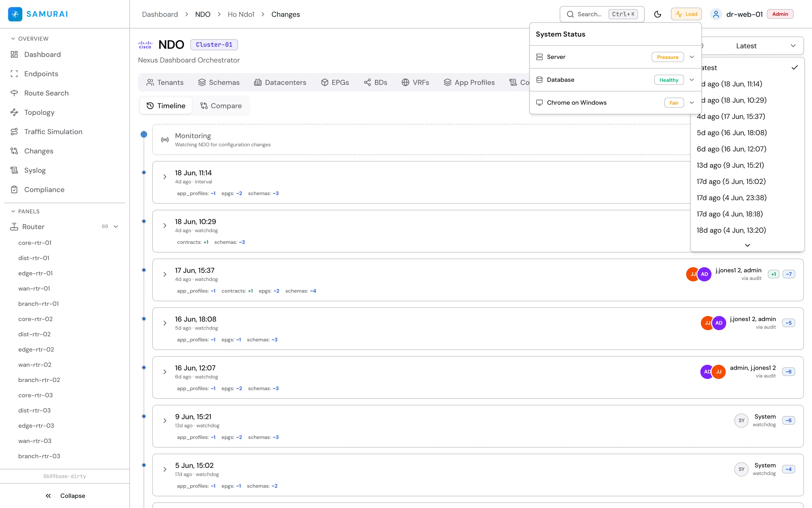Click the Server status icon
The image size is (812, 508).
[539, 57]
